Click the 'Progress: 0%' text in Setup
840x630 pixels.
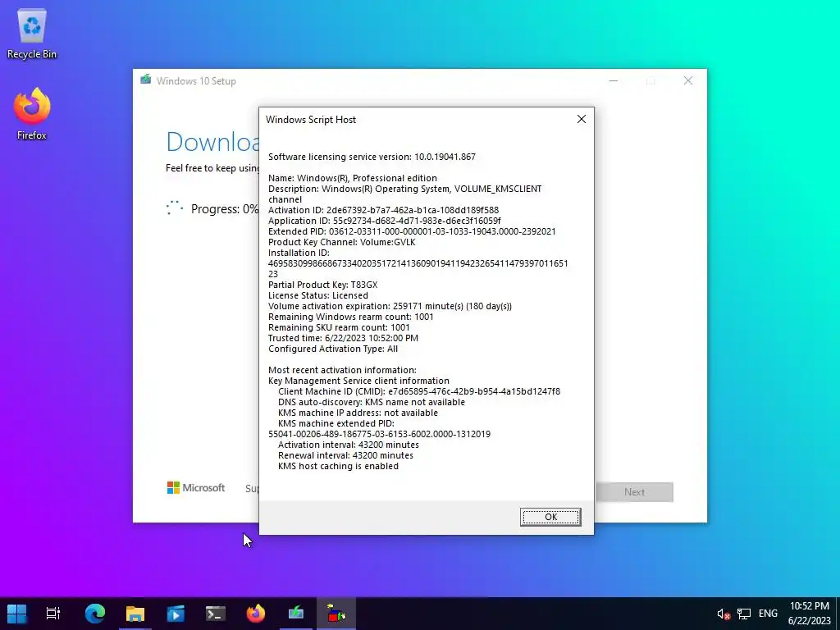point(225,209)
